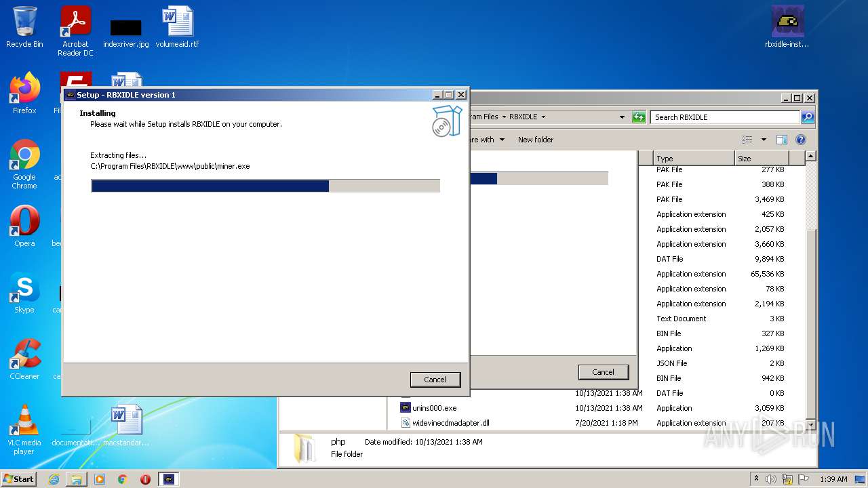Show hidden tray icons arrow
868x488 pixels.
click(756, 479)
